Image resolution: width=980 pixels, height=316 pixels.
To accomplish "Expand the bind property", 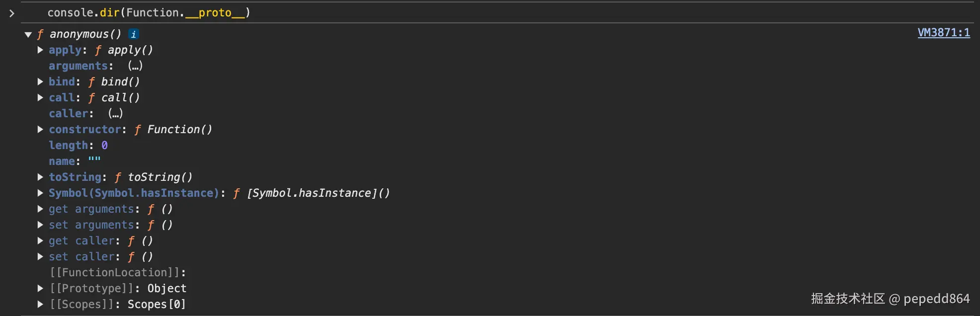I will [x=41, y=82].
